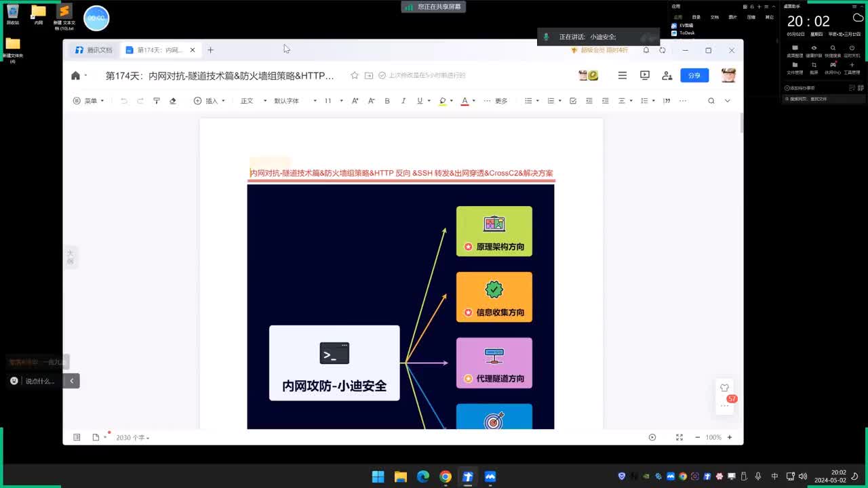Open the notifications bell icon
This screenshot has height=488, width=868.
646,50
